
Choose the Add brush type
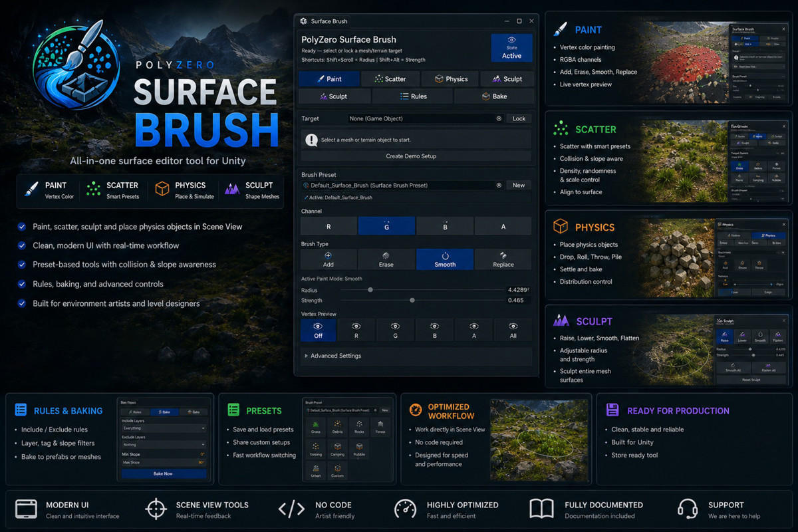point(329,259)
